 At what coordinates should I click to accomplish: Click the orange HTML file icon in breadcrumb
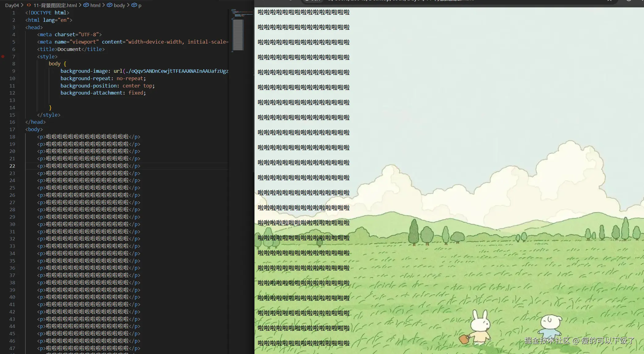click(x=29, y=5)
